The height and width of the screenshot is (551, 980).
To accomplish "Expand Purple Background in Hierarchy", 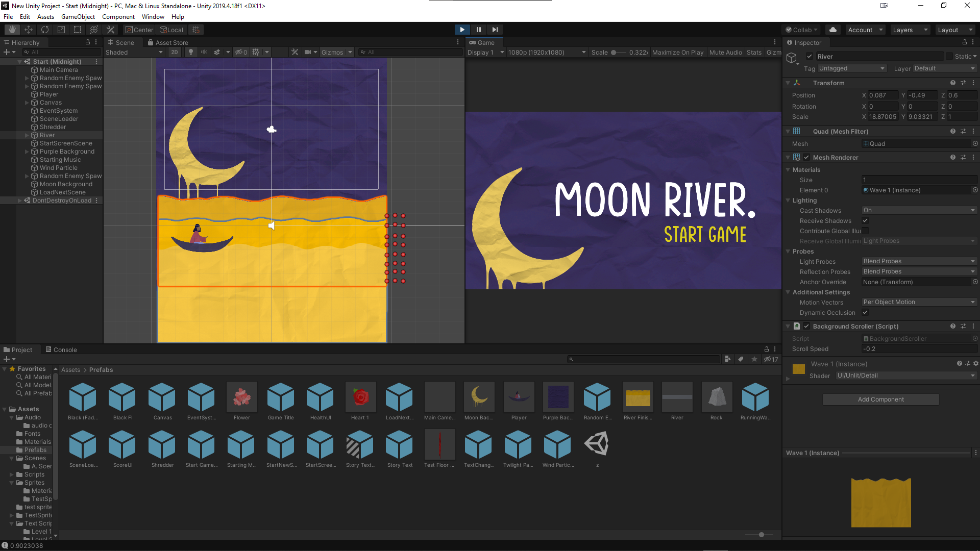I will click(27, 152).
